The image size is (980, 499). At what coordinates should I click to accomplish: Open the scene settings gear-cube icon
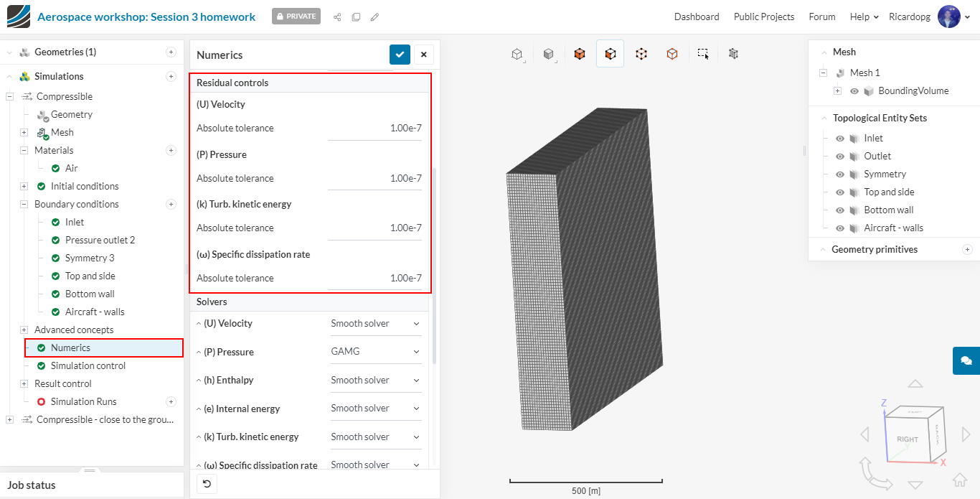[x=733, y=54]
